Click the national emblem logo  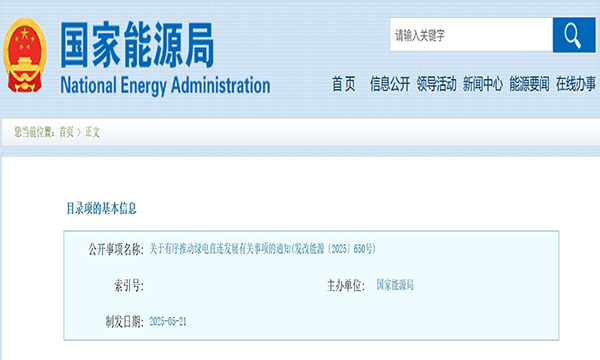(25, 55)
